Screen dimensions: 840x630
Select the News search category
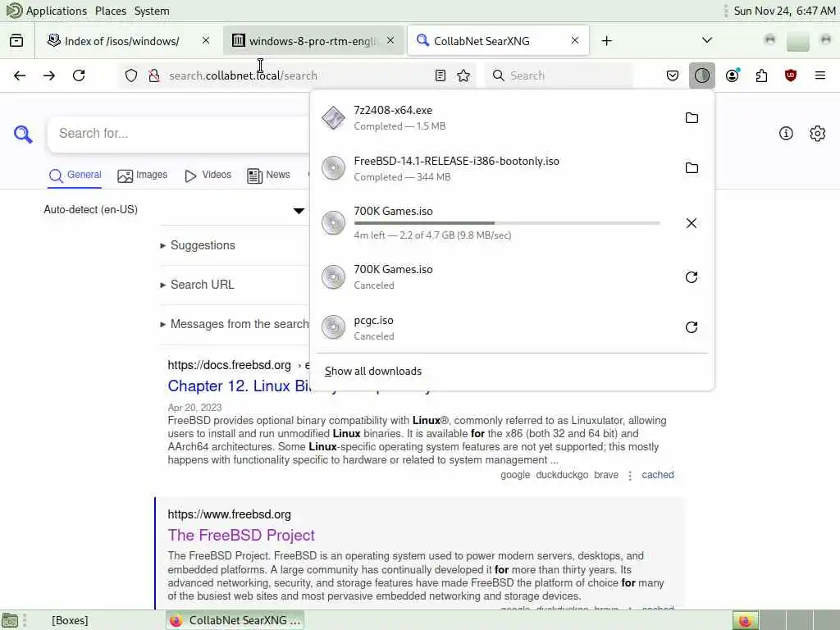268,176
